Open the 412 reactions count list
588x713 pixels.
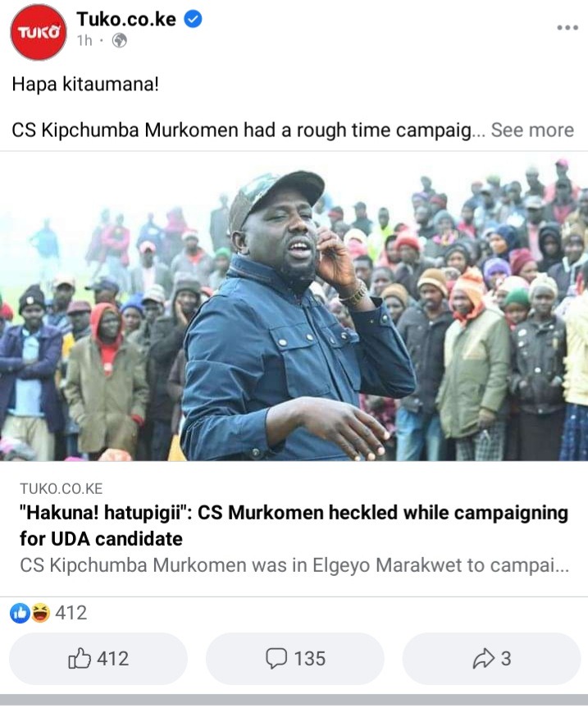71,613
